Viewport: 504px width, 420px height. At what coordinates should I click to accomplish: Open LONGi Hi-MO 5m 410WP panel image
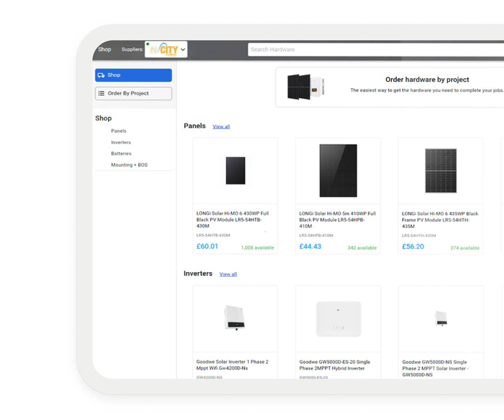[x=338, y=171]
